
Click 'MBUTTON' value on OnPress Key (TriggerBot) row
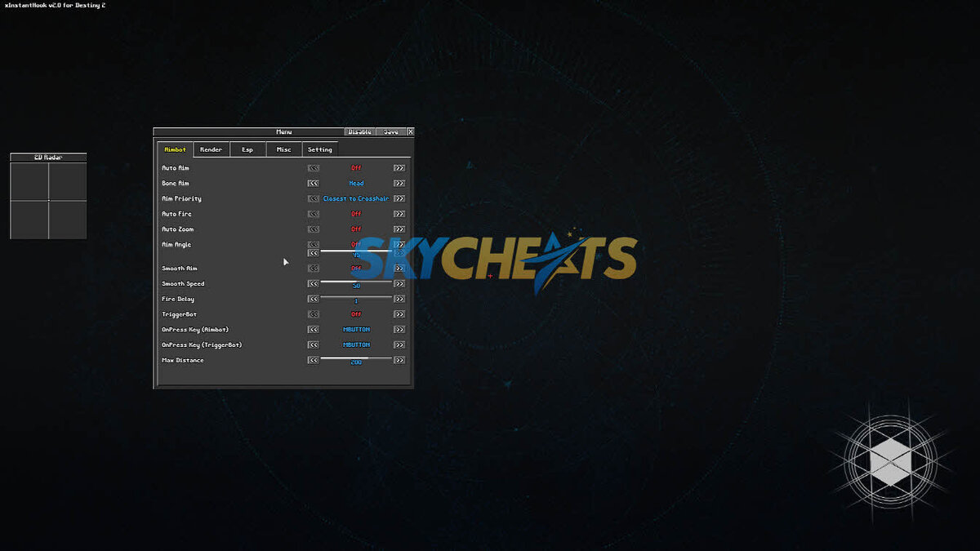tap(356, 345)
